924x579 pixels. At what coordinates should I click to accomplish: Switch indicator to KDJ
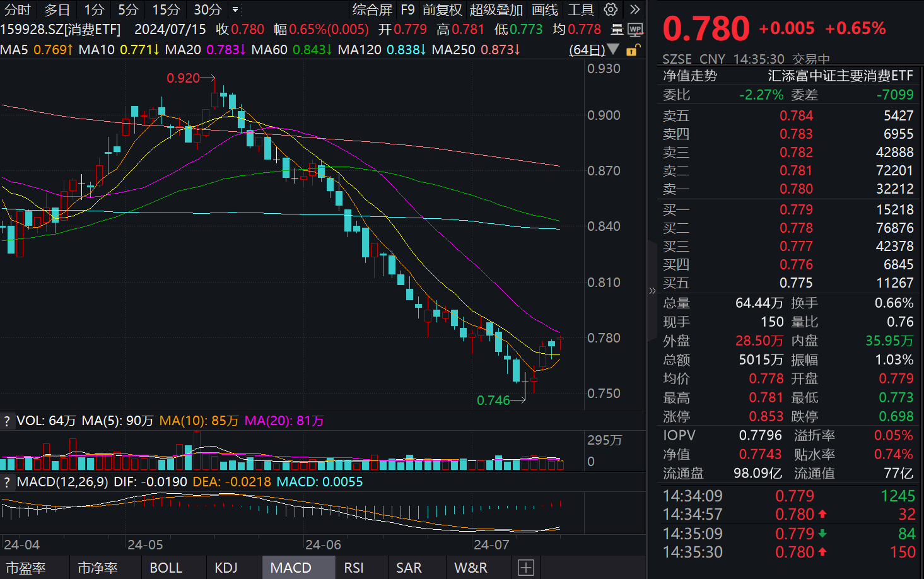226,568
